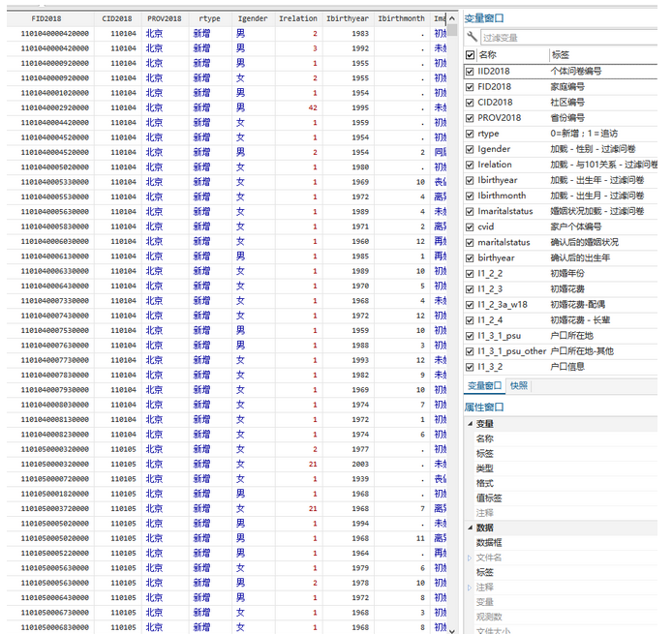Screen dimensions: 672x634
Task: Toggle the maritalstatus variable checkbox
Action: pos(470,242)
